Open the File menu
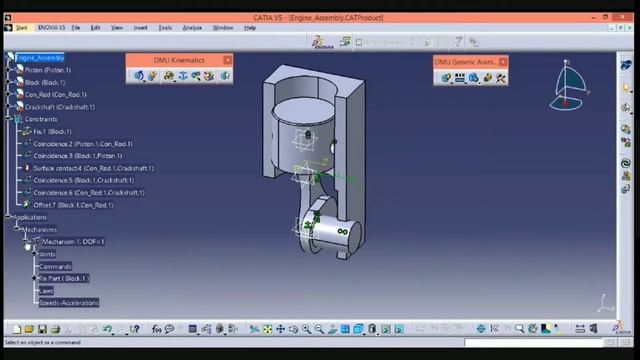The image size is (640, 360). [76, 28]
